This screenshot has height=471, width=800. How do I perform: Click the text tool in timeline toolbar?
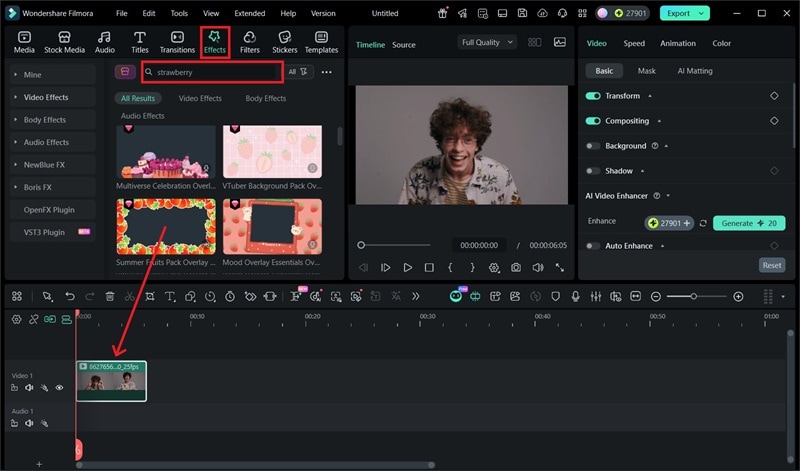coord(170,296)
